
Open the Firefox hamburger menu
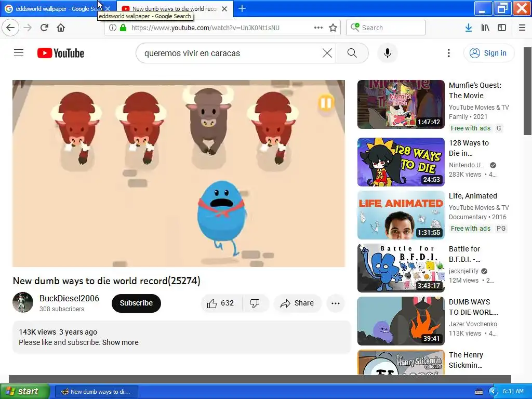click(522, 28)
